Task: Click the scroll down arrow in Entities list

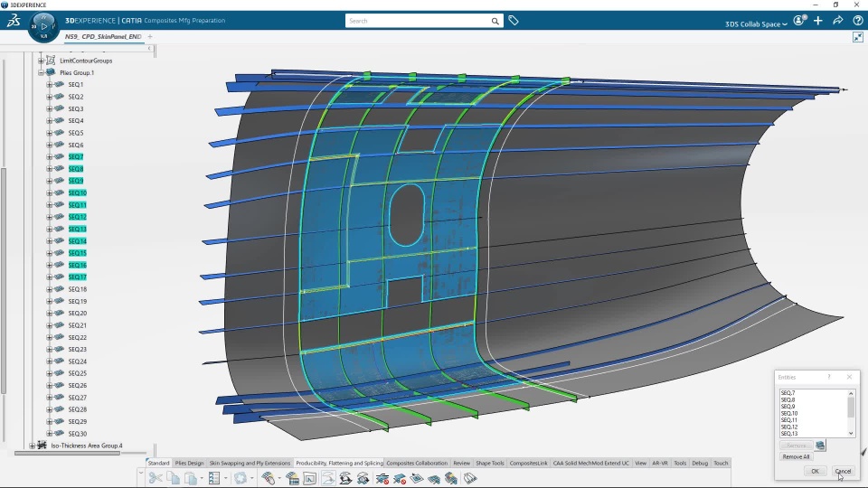Action: [851, 433]
